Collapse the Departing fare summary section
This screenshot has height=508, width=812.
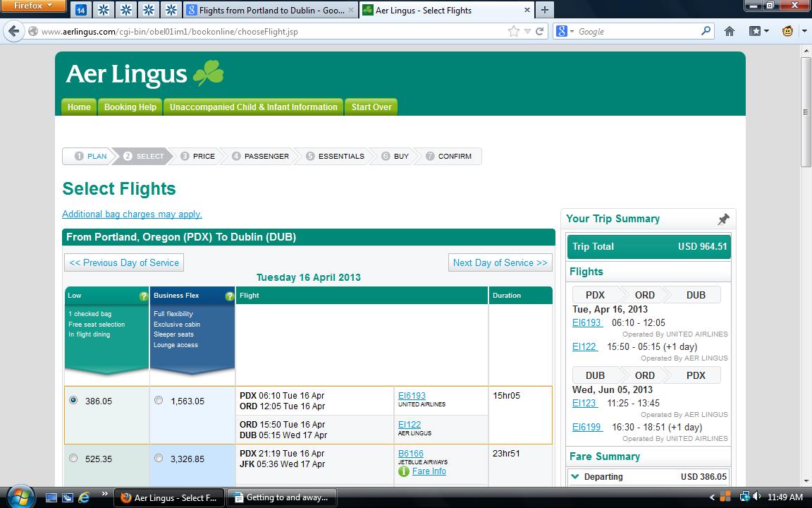point(575,477)
